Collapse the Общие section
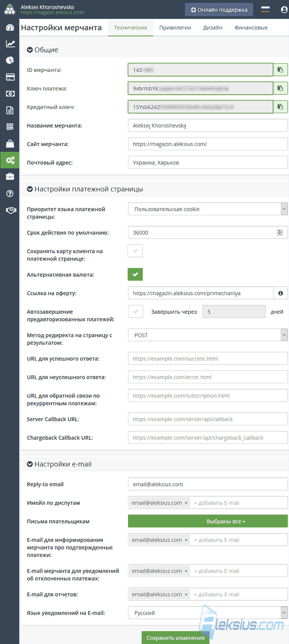The image size is (289, 644). 30,50
